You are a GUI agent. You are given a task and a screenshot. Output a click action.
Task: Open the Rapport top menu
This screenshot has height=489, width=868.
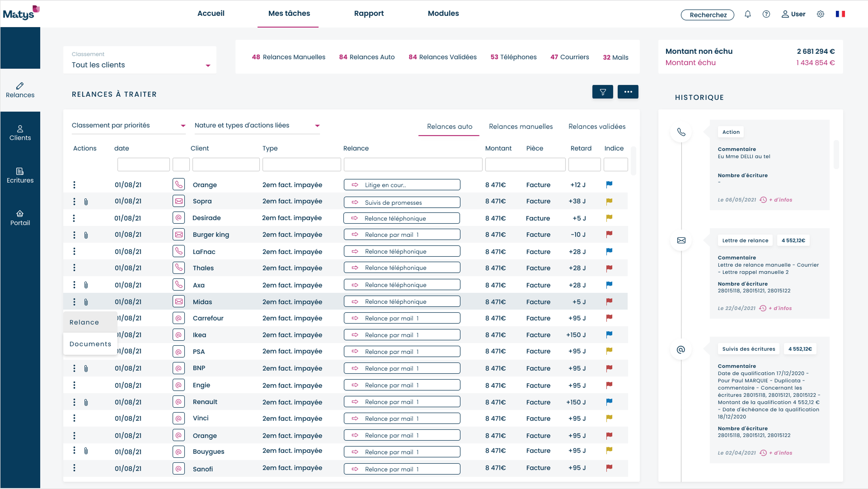[369, 14]
